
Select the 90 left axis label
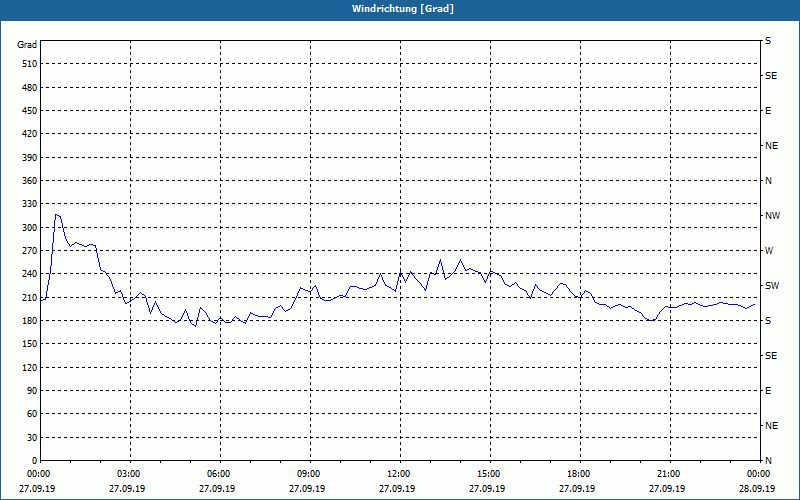click(32, 391)
